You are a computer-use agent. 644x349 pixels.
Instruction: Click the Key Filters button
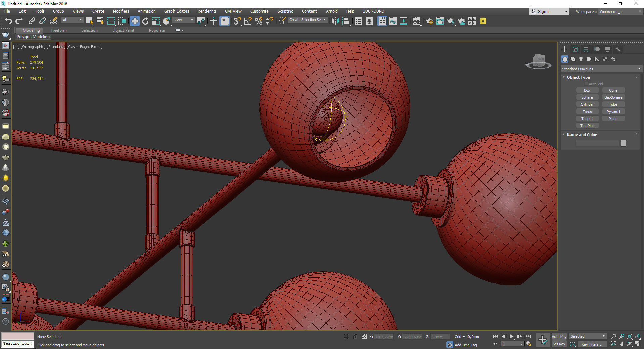point(592,344)
